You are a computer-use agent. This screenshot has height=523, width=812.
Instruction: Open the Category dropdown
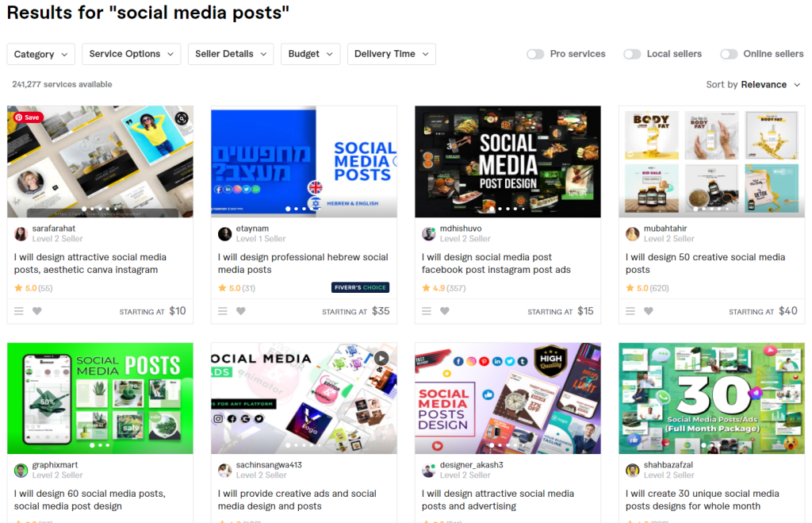[x=41, y=54]
